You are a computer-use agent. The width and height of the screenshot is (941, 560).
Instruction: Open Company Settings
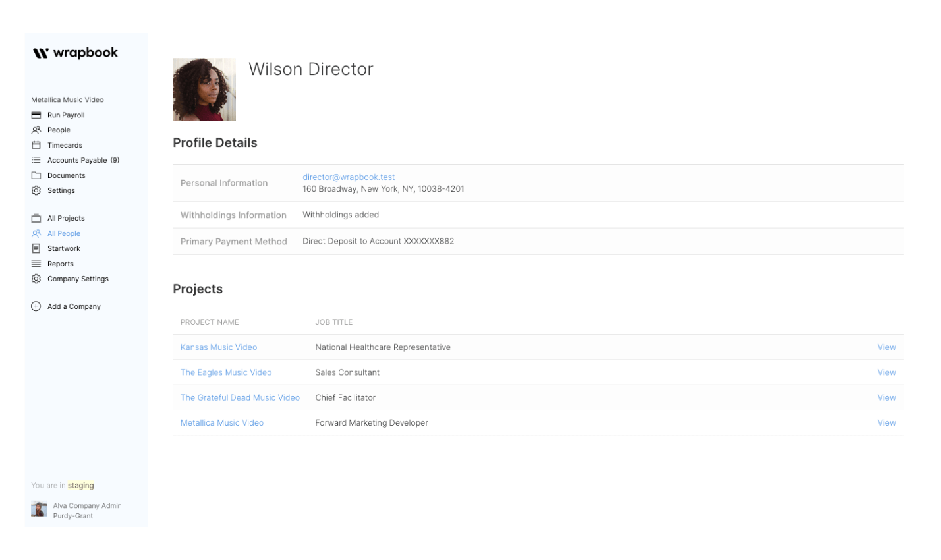pos(78,279)
